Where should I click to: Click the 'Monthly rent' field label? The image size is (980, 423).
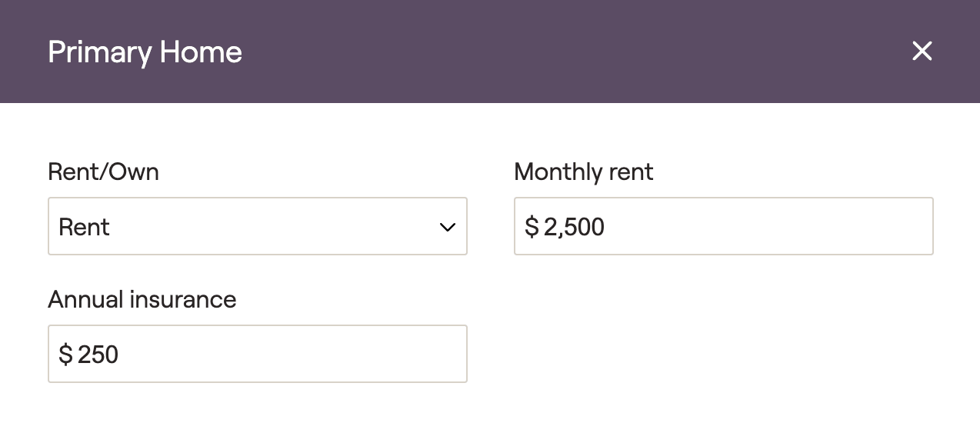click(583, 172)
